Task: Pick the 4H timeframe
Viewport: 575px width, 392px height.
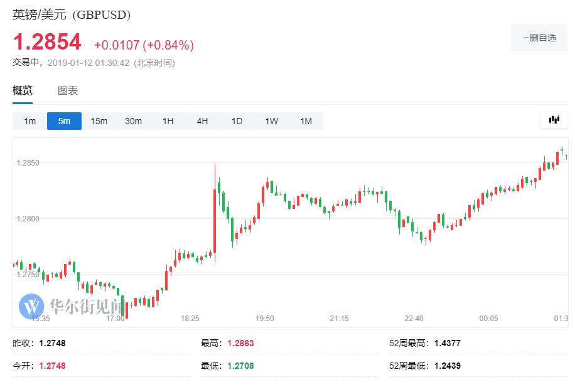Action: [202, 121]
